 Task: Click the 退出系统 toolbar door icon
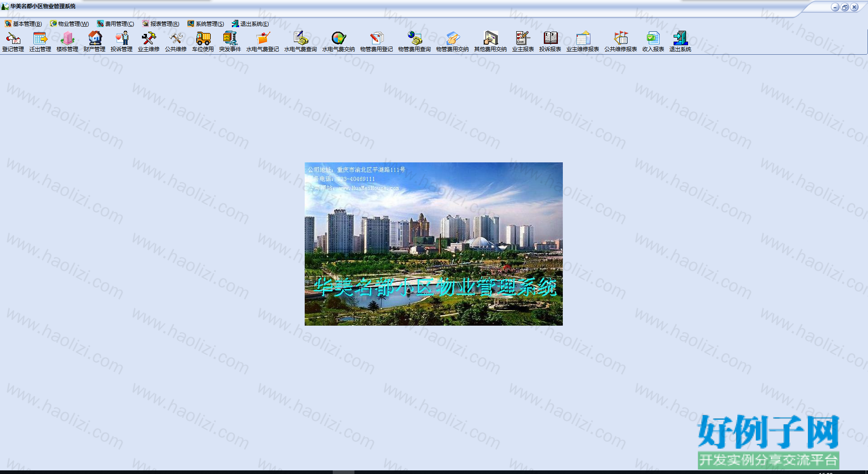coord(680,42)
